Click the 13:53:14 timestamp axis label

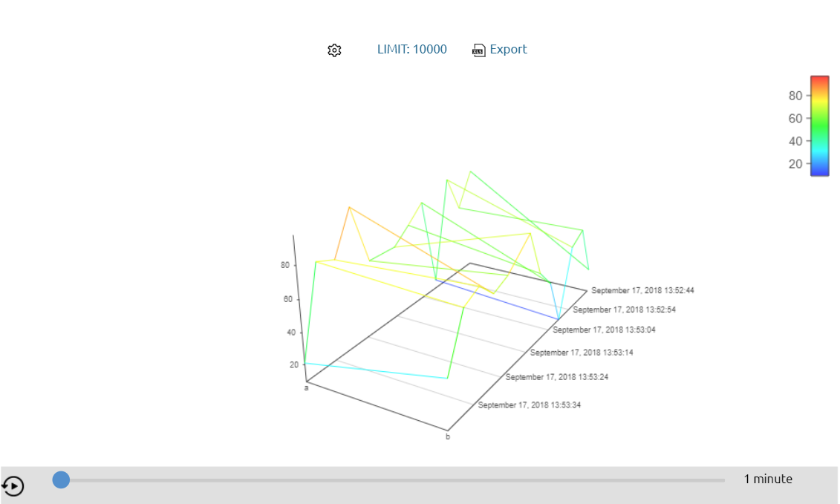point(582,353)
